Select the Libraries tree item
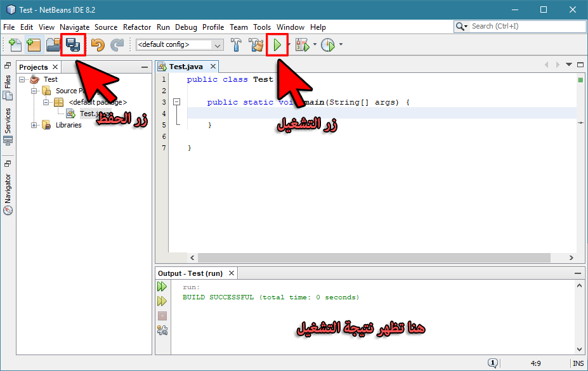The image size is (588, 371). [x=69, y=125]
